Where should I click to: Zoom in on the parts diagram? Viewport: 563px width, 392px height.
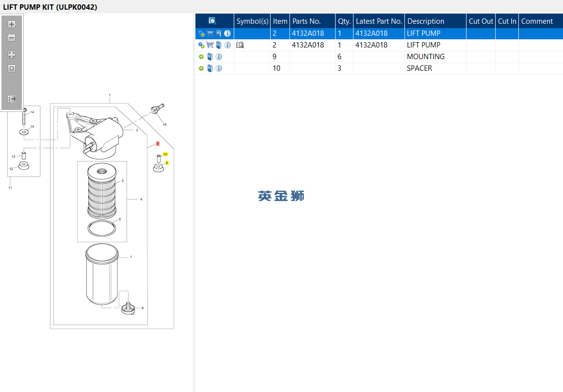tap(12, 24)
